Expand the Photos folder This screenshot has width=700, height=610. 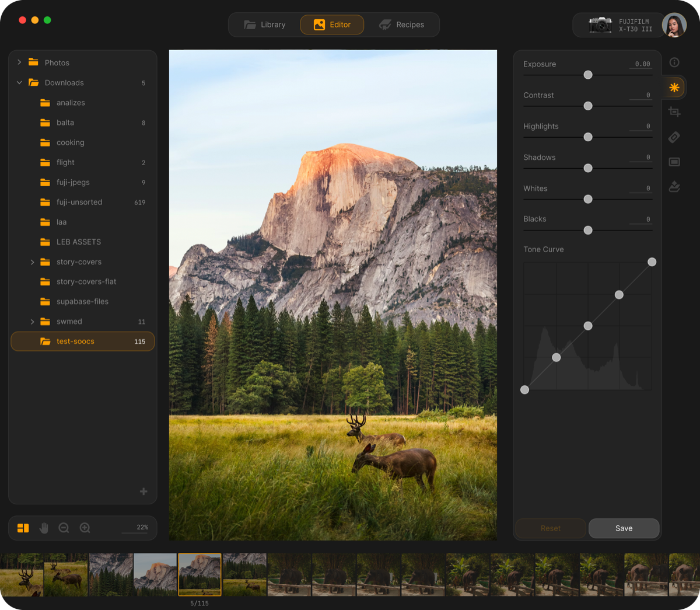click(x=19, y=62)
